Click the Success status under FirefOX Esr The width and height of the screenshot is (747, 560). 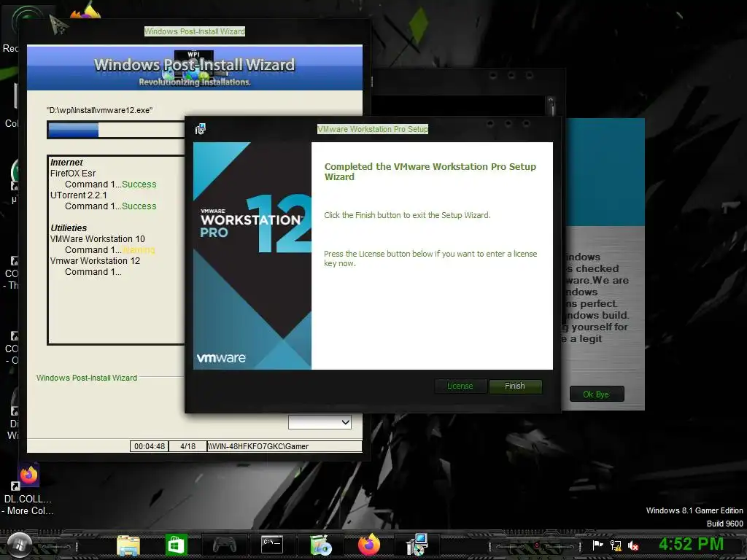[x=139, y=184]
